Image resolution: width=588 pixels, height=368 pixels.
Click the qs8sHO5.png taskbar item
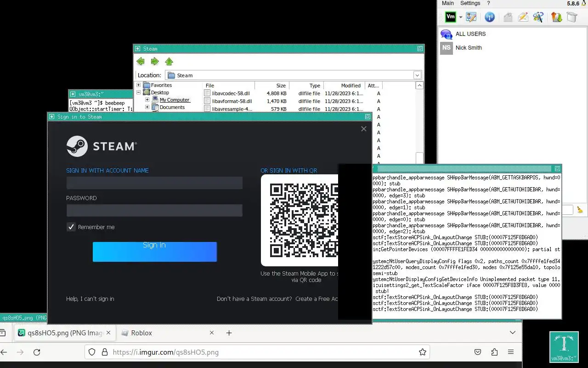pyautogui.click(x=23, y=317)
